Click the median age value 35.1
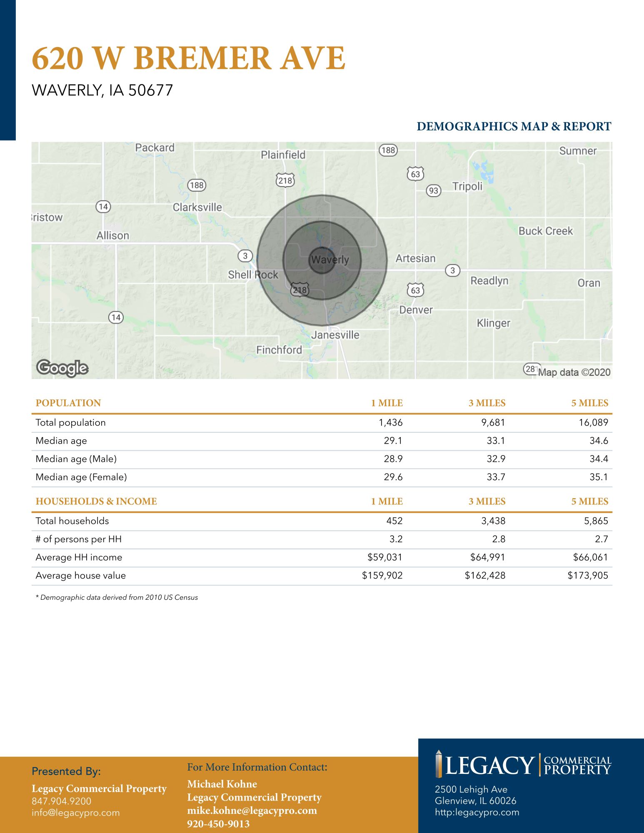The image size is (644, 833). (599, 477)
